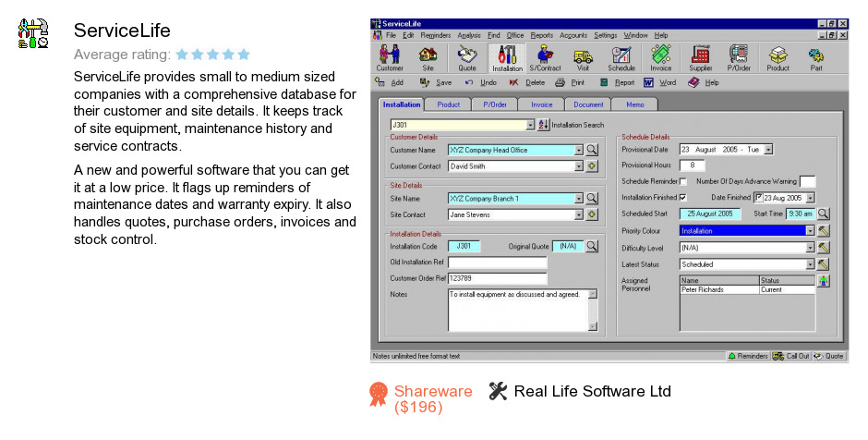The height and width of the screenshot is (440, 868).
Task: Expand the Site Name dropdown
Action: point(578,199)
